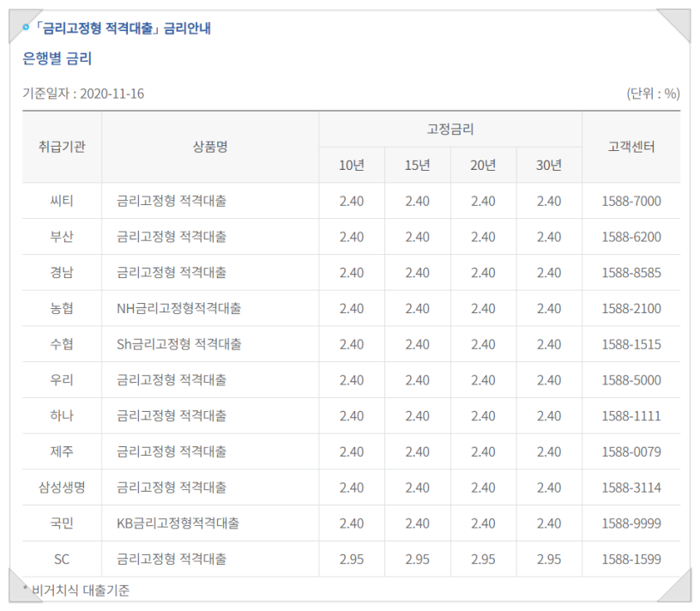Select 하나 row product 금리고정형 적격대출
700x611 pixels.
point(172,416)
